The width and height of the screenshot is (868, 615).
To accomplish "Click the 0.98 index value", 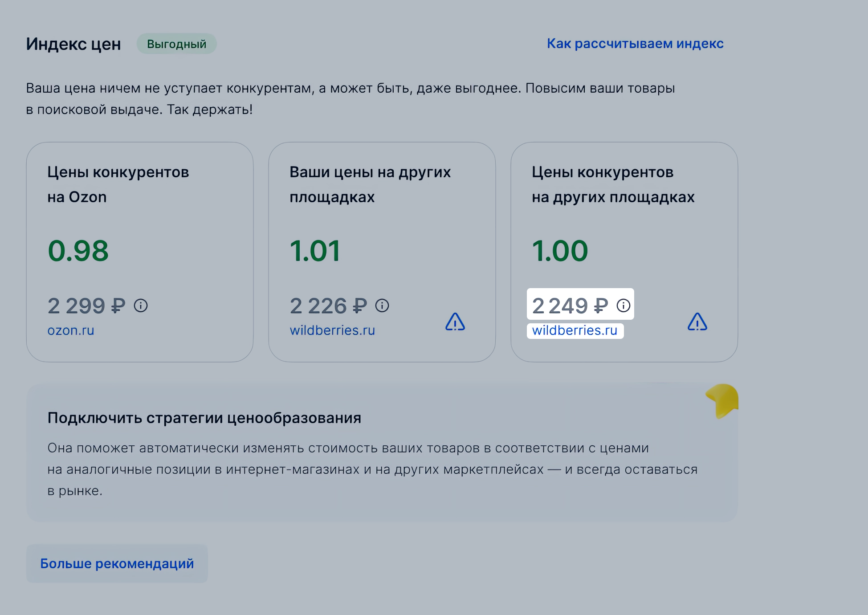I will (78, 251).
